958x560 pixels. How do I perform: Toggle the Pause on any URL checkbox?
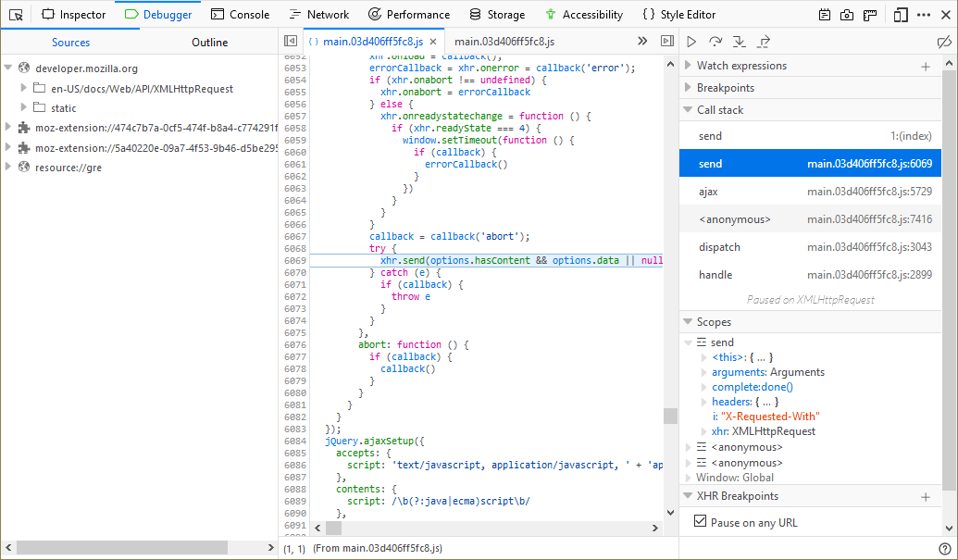point(701,522)
